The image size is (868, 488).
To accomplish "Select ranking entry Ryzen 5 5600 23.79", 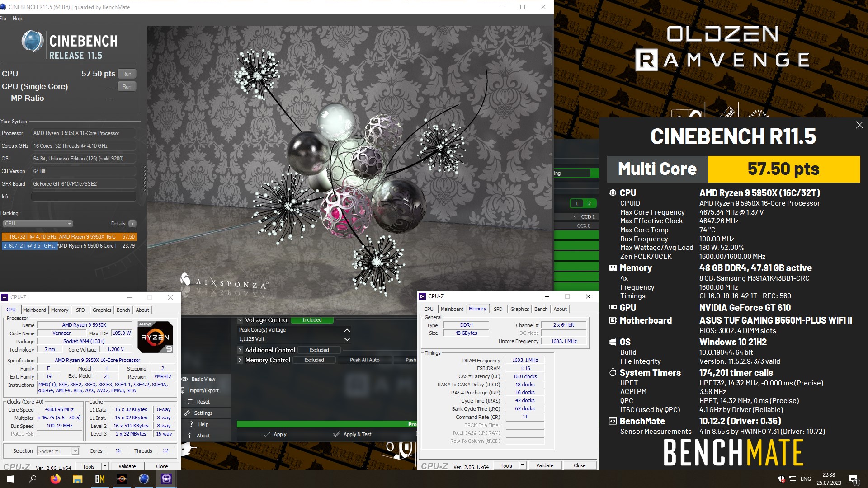I will point(69,246).
